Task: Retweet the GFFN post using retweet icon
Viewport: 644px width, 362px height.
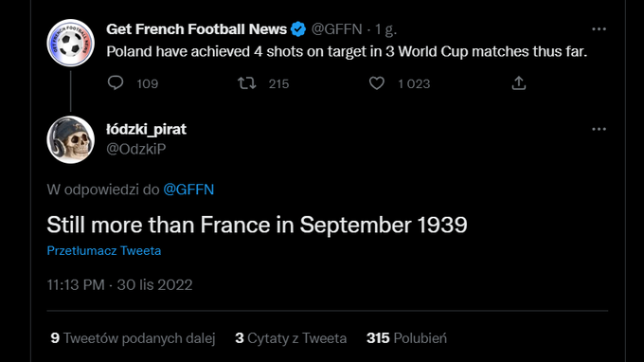Action: pos(247,83)
